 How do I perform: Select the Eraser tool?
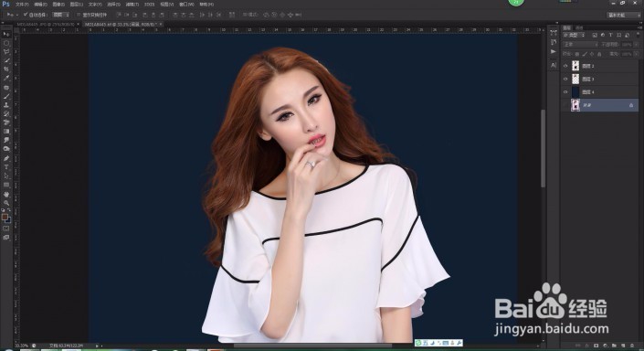[x=6, y=122]
